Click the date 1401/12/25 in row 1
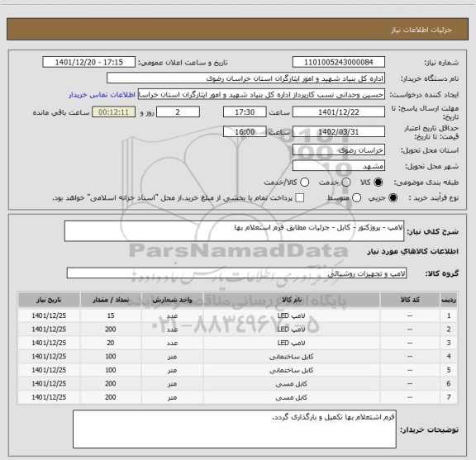This screenshot has height=460, width=476. (49, 315)
